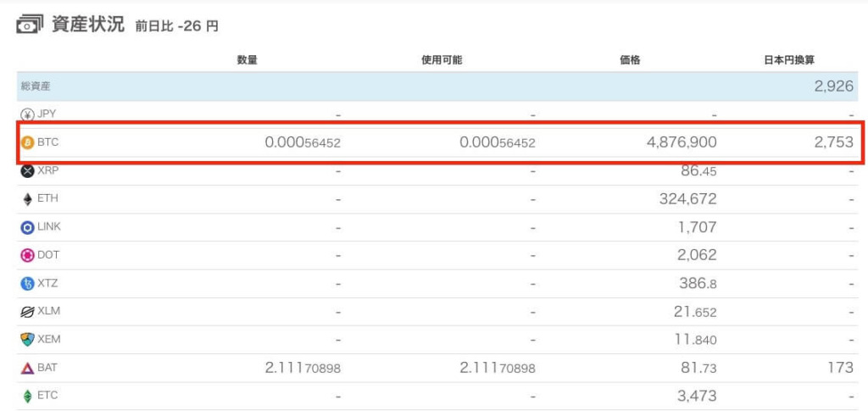
Task: Click the XEM currency label
Action: 48,339
